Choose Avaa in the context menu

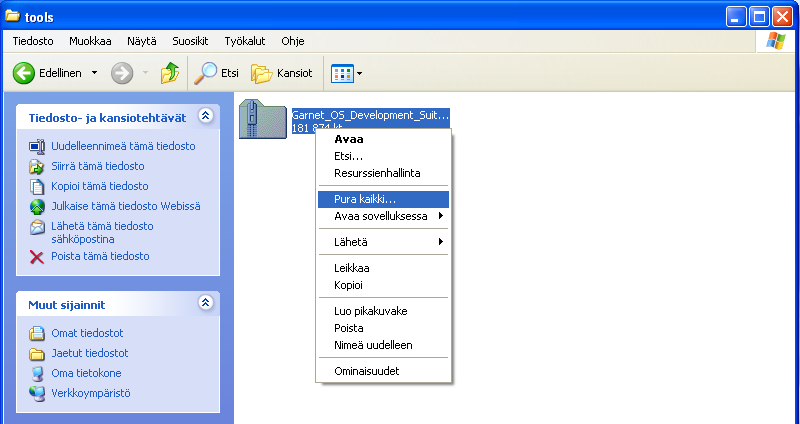(384, 139)
